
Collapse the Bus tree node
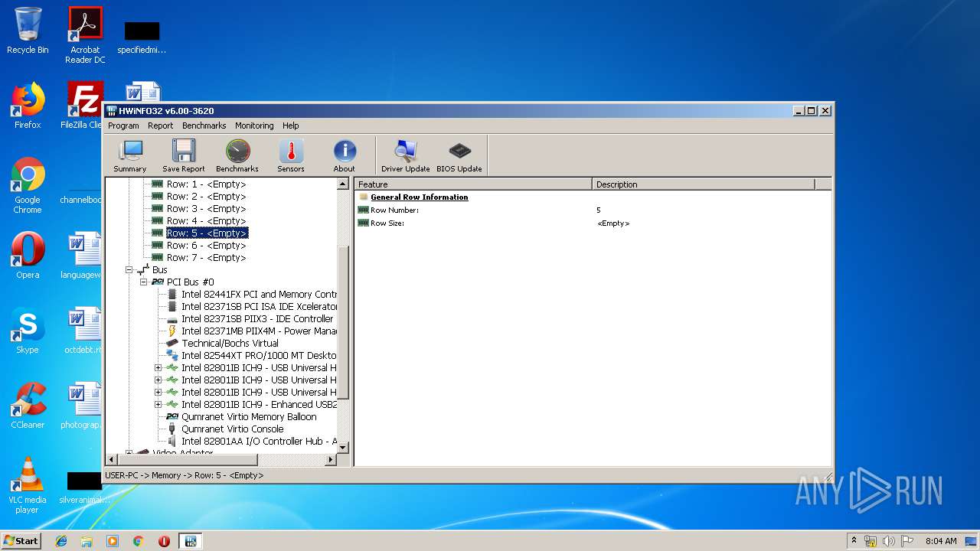[x=129, y=270]
